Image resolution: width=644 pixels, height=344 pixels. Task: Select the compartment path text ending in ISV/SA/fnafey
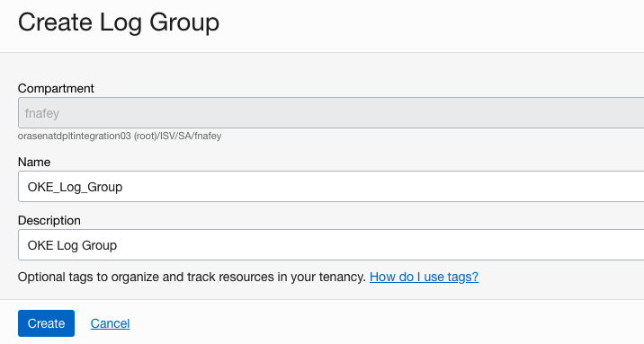click(120, 136)
